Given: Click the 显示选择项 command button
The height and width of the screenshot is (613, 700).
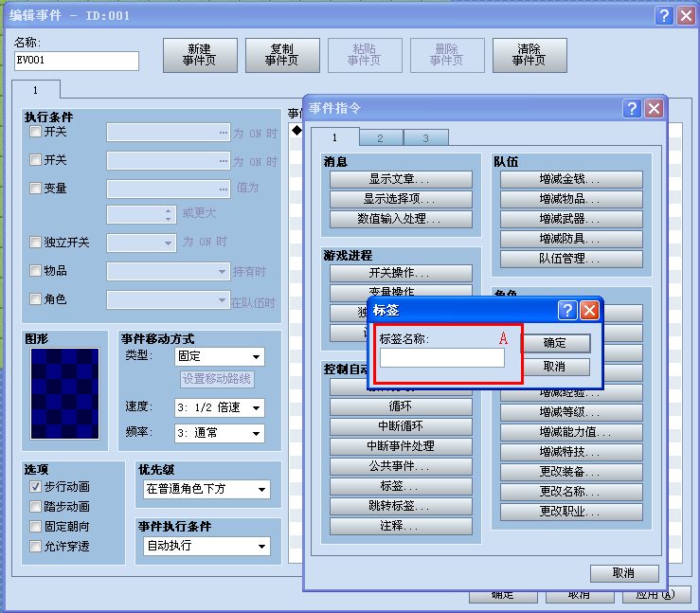Looking at the screenshot, I should click(x=401, y=199).
